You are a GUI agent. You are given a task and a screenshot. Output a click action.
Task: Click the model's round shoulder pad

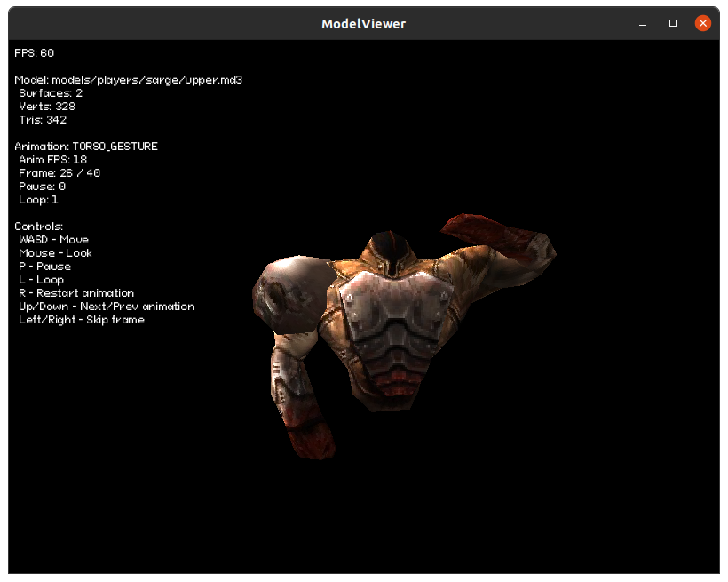pos(292,294)
